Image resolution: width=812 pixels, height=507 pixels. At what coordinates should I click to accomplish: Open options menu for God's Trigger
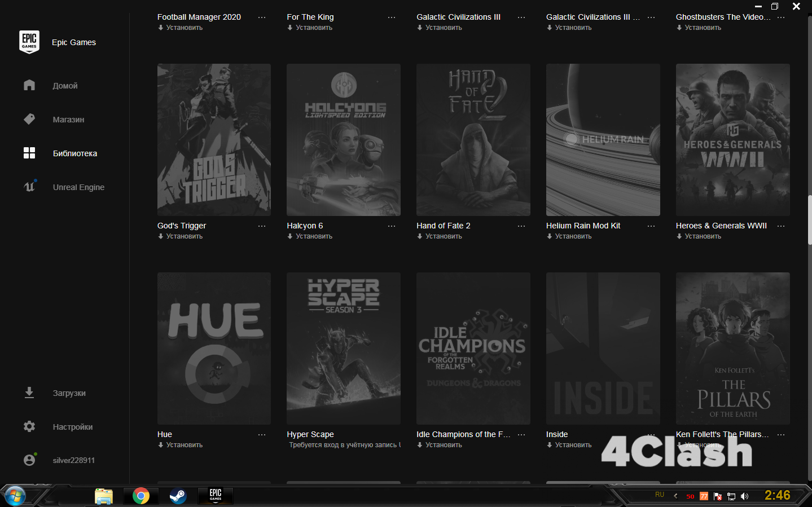point(262,226)
